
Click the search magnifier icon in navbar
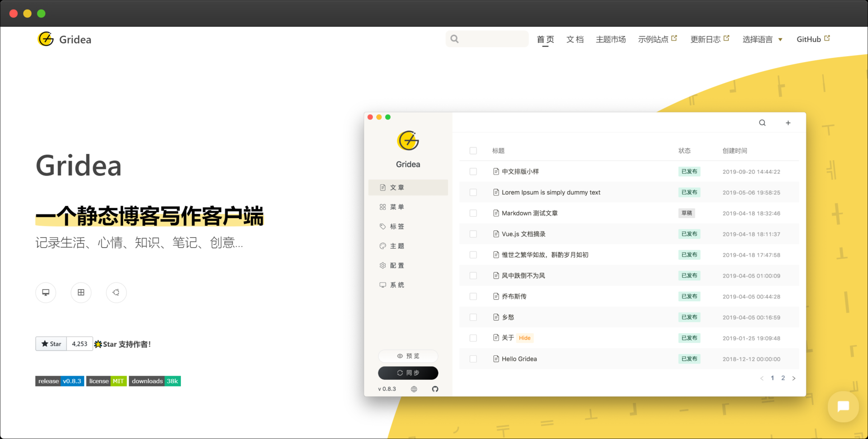click(454, 39)
